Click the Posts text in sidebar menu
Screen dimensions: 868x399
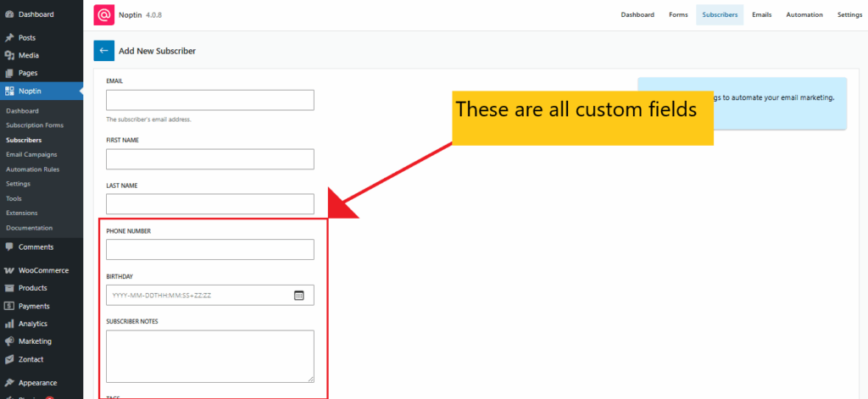click(x=27, y=37)
